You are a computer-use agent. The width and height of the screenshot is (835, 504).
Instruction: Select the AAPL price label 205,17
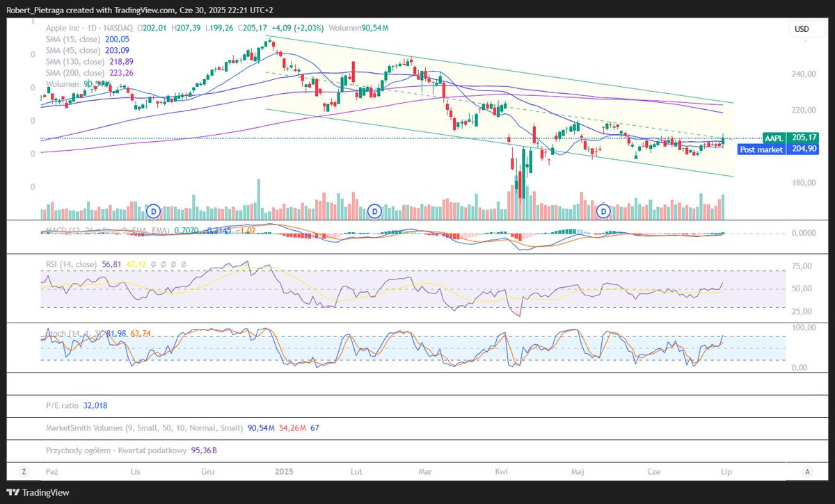click(792, 138)
